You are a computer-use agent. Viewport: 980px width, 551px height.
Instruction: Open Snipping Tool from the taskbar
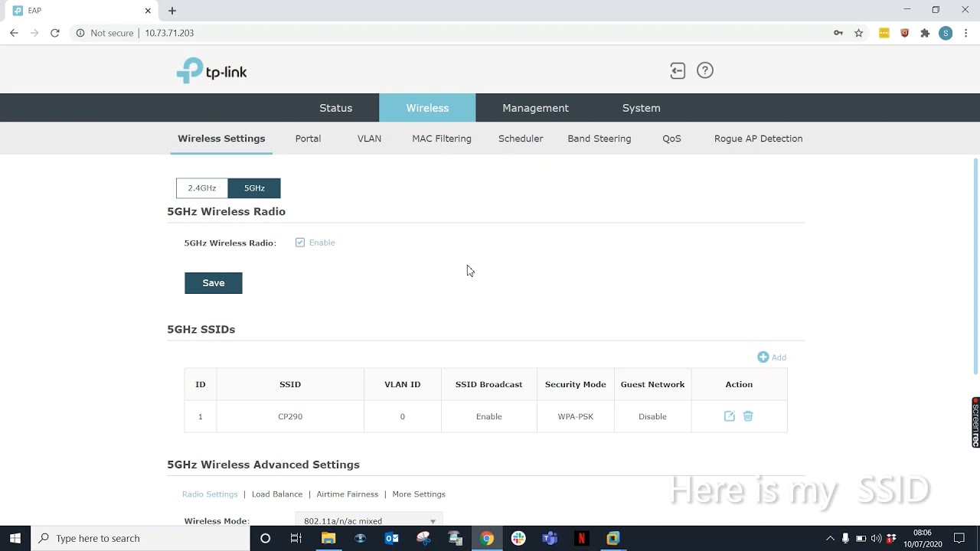[x=423, y=538]
